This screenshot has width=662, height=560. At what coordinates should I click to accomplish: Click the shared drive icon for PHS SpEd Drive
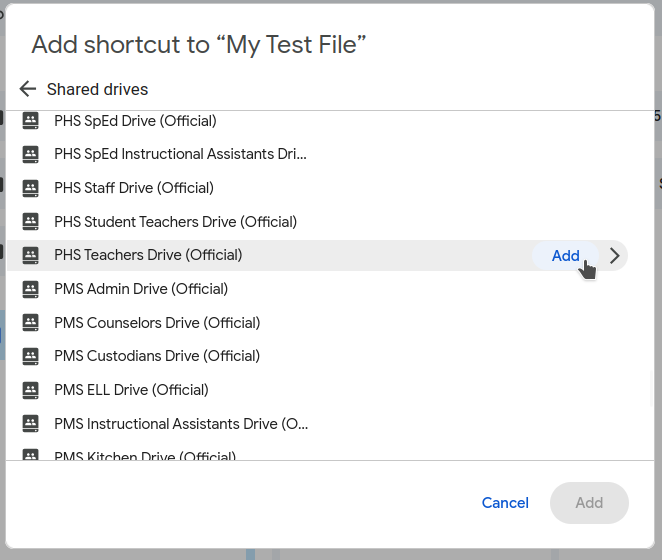tap(30, 121)
